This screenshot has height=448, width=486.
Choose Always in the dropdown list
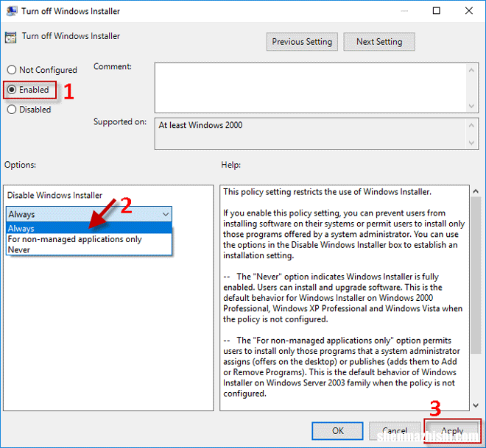pyautogui.click(x=88, y=229)
